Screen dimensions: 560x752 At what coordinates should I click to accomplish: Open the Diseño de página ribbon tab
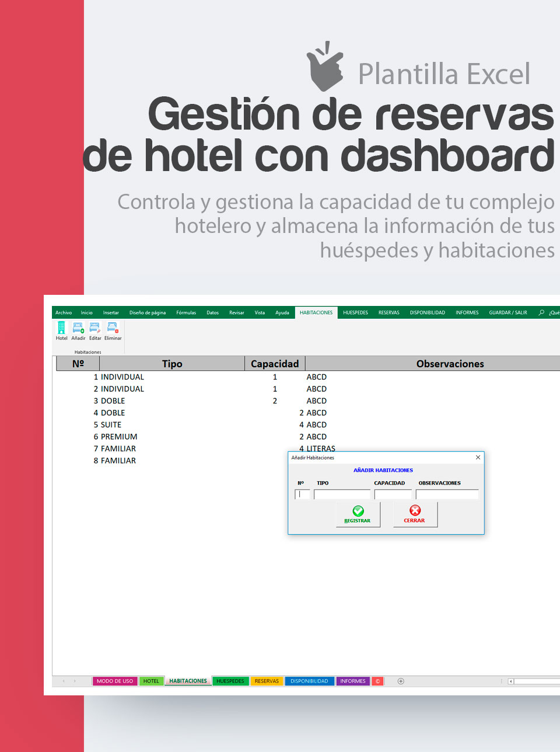tap(148, 312)
